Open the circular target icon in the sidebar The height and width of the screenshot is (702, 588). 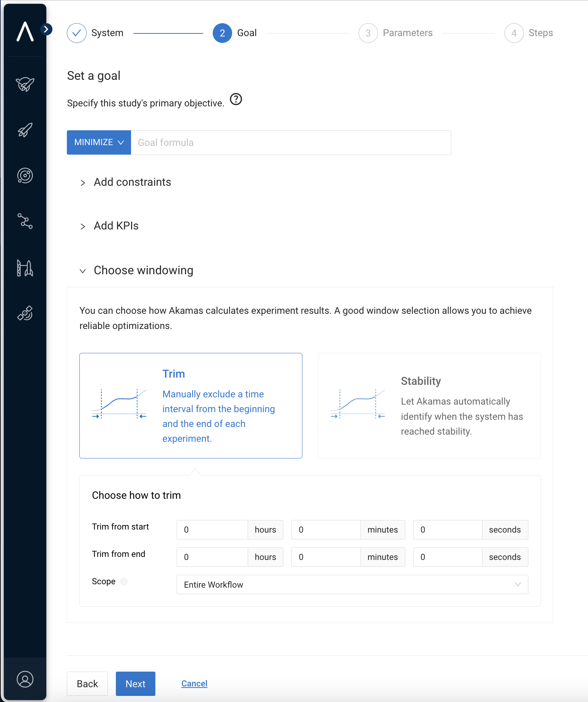[25, 175]
